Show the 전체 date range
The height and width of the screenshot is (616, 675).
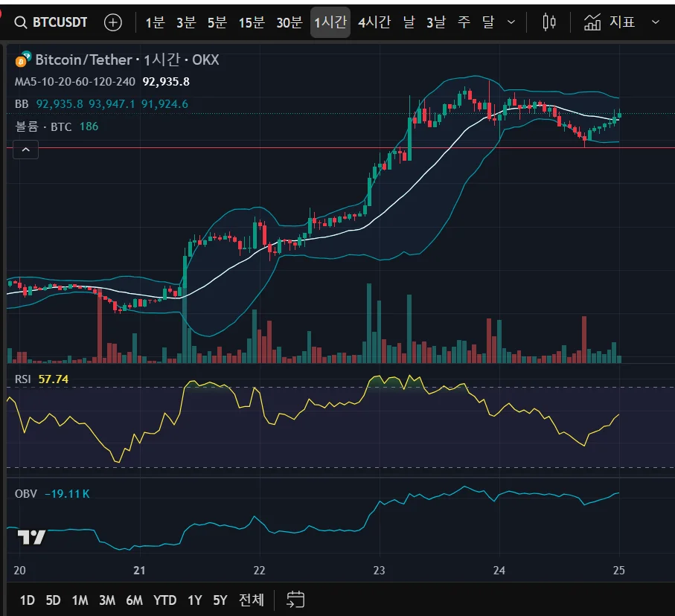point(251,600)
